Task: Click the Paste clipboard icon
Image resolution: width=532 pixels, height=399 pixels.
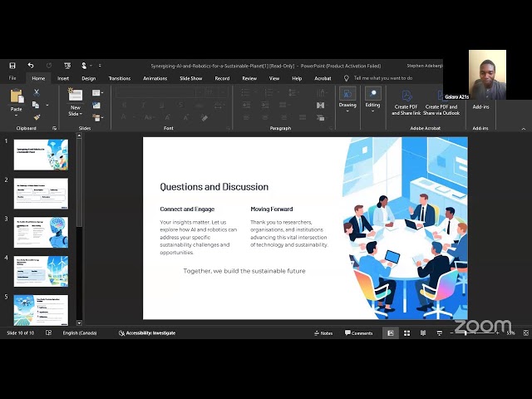Action: click(17, 96)
